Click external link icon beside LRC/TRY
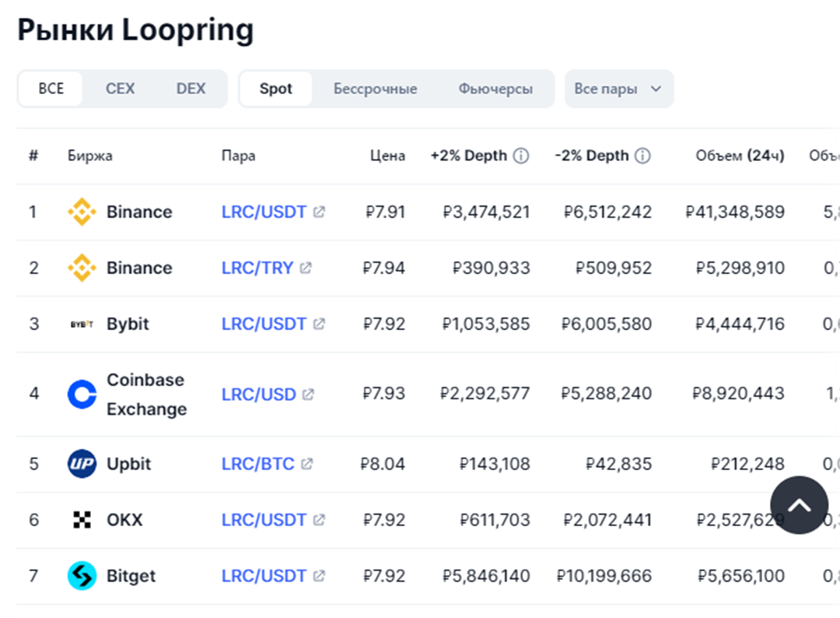 [x=306, y=268]
